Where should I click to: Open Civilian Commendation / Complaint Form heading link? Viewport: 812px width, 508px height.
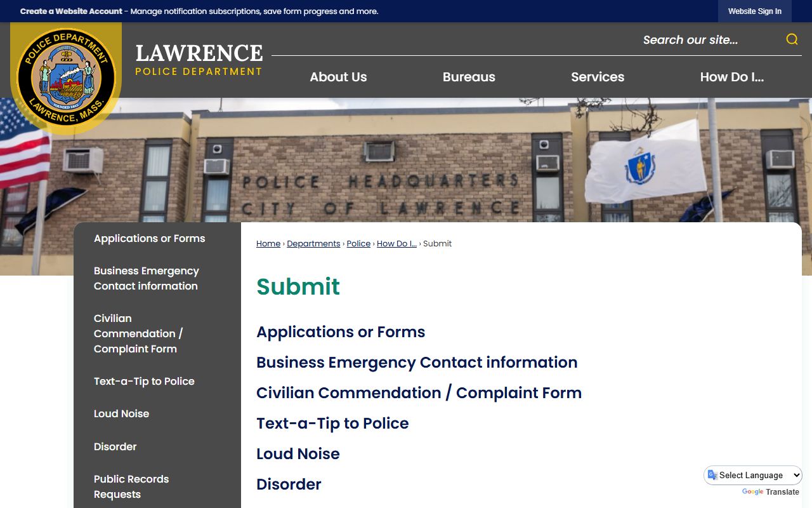[x=419, y=393]
